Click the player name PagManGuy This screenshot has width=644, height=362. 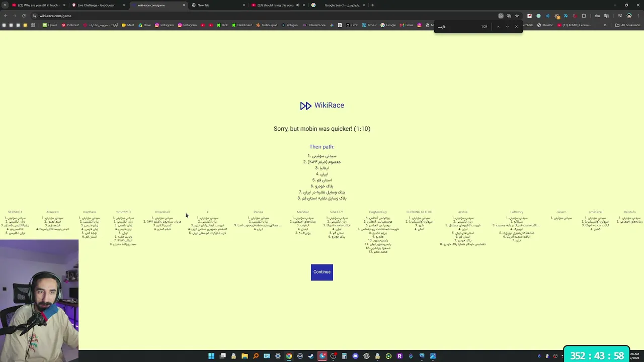coord(378,212)
